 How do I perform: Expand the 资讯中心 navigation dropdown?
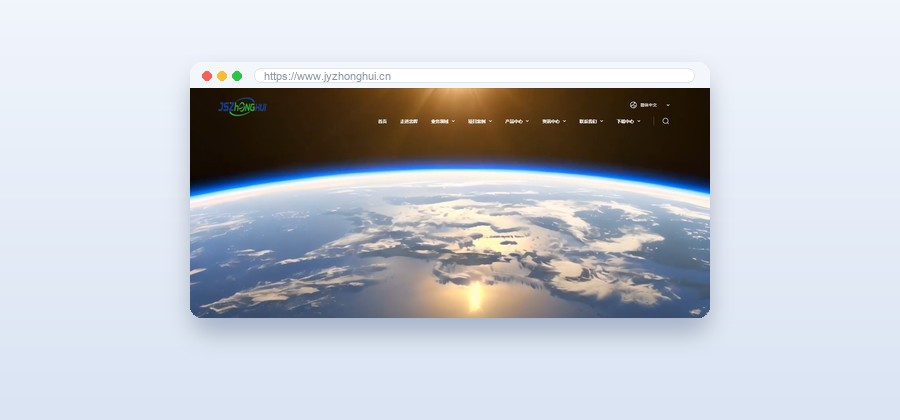tap(554, 122)
